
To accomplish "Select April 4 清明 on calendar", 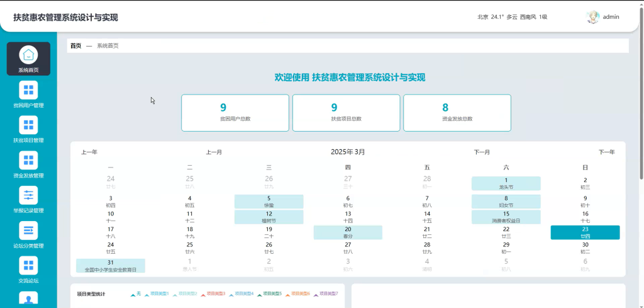I will 427,266.
